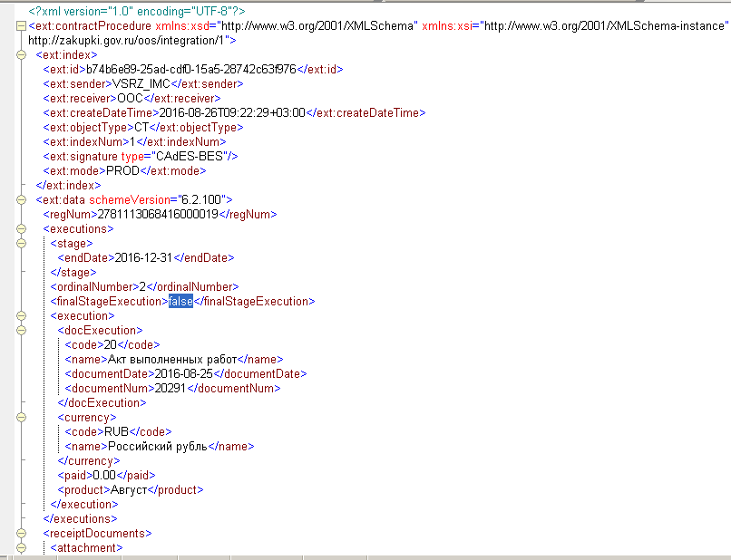Click the schemeVersion "6.2.100" attribute value
The image size is (731, 560).
click(x=200, y=200)
